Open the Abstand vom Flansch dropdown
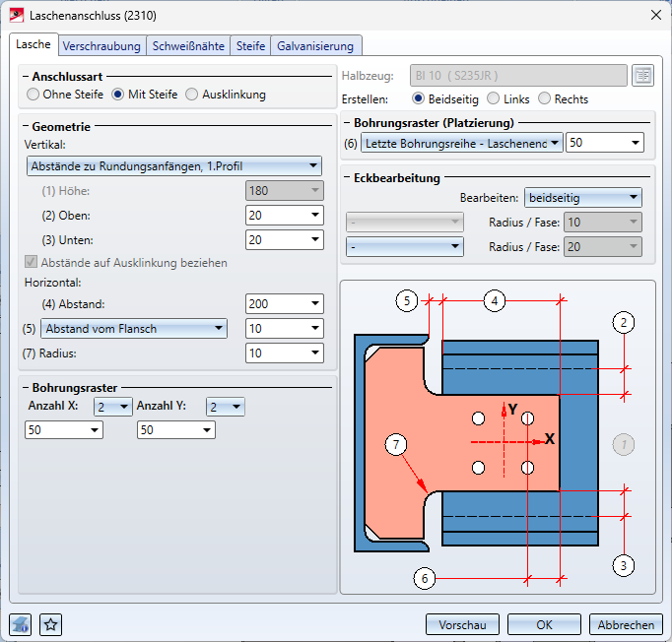 (x=134, y=329)
